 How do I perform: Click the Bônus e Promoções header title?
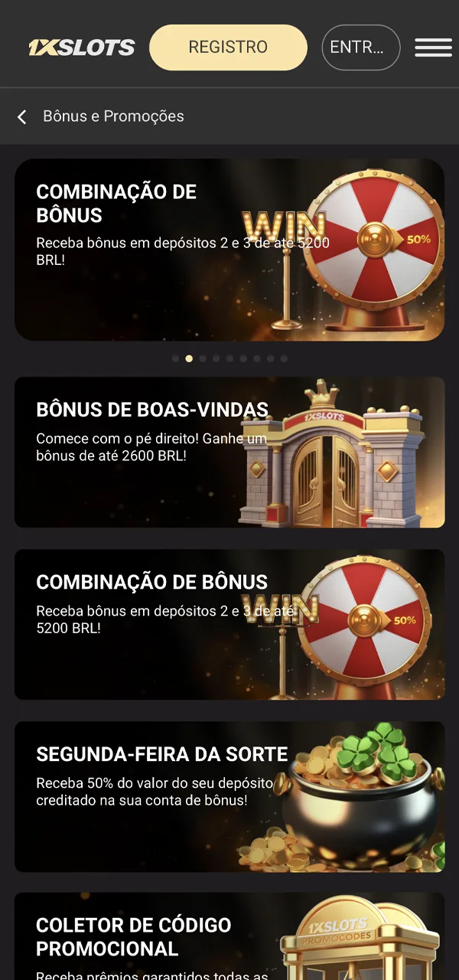[x=113, y=116]
